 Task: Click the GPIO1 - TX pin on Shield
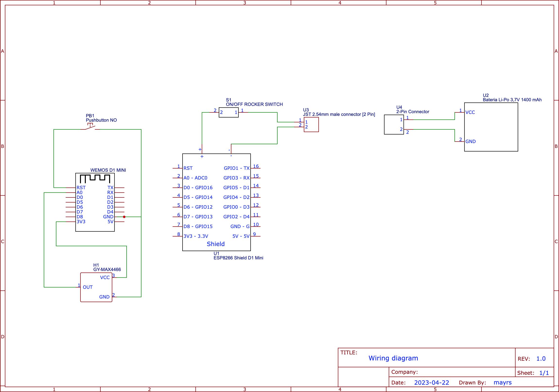tap(237, 168)
